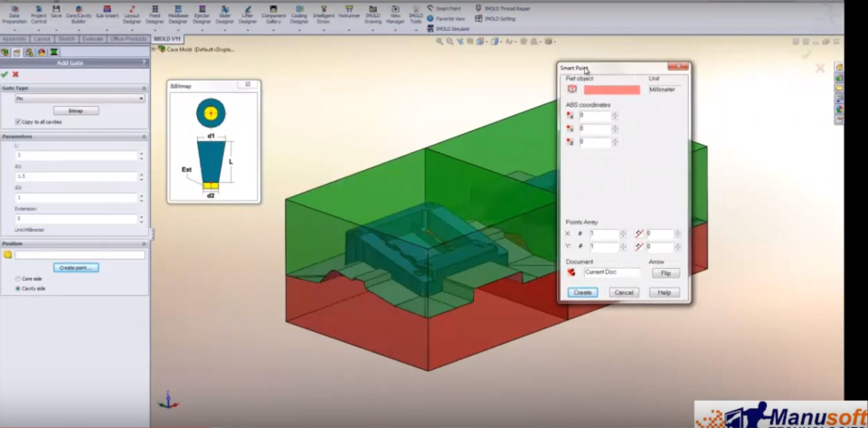Click the Flip arrow button
868x428 pixels.
pyautogui.click(x=665, y=273)
